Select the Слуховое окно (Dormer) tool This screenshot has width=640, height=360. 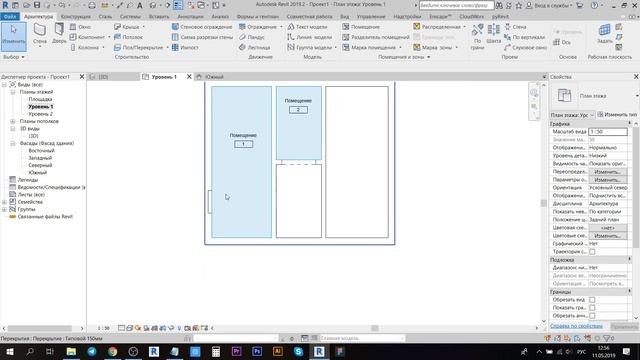525,47
